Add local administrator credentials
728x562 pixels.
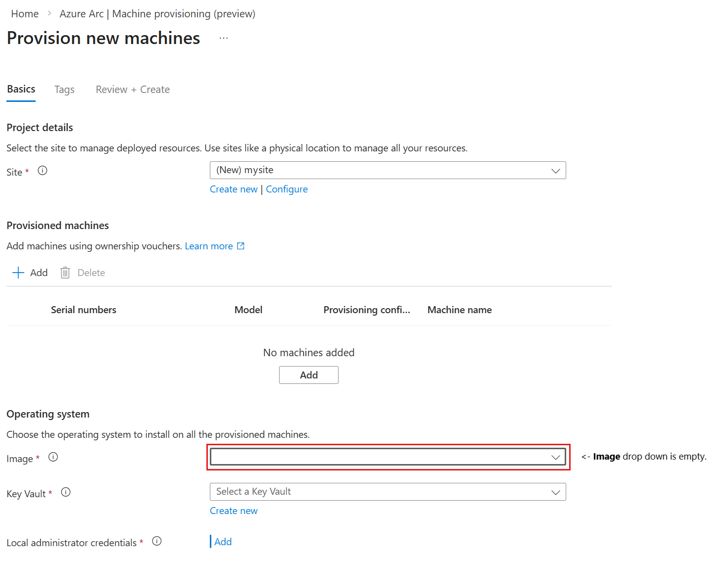pos(223,542)
